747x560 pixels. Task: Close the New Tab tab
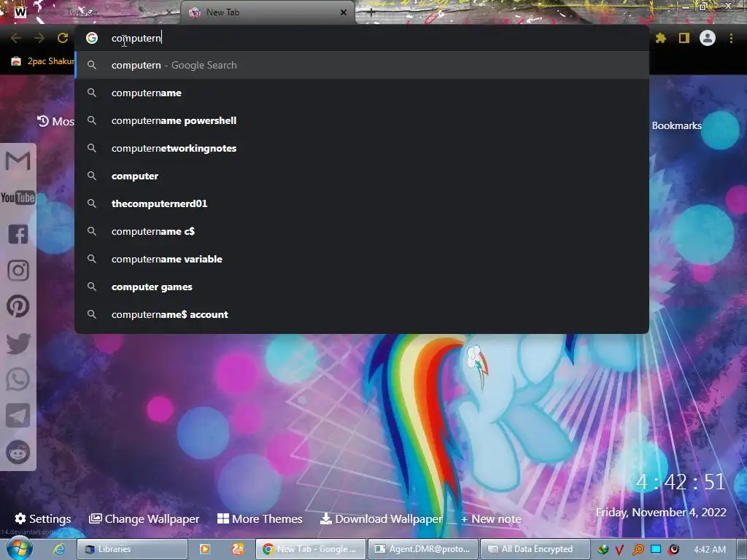(344, 12)
